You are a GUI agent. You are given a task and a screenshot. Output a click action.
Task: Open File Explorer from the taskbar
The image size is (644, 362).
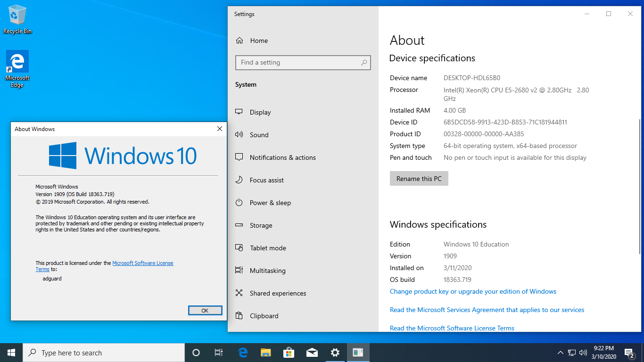[x=266, y=353]
